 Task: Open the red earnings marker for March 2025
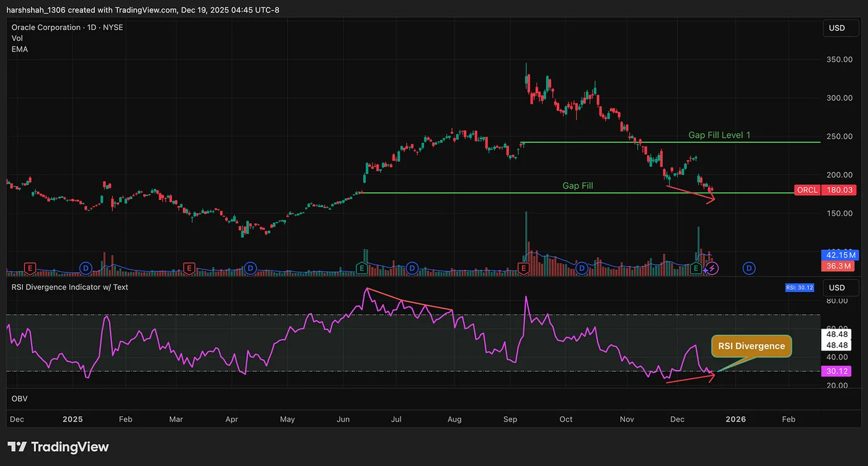(x=189, y=268)
